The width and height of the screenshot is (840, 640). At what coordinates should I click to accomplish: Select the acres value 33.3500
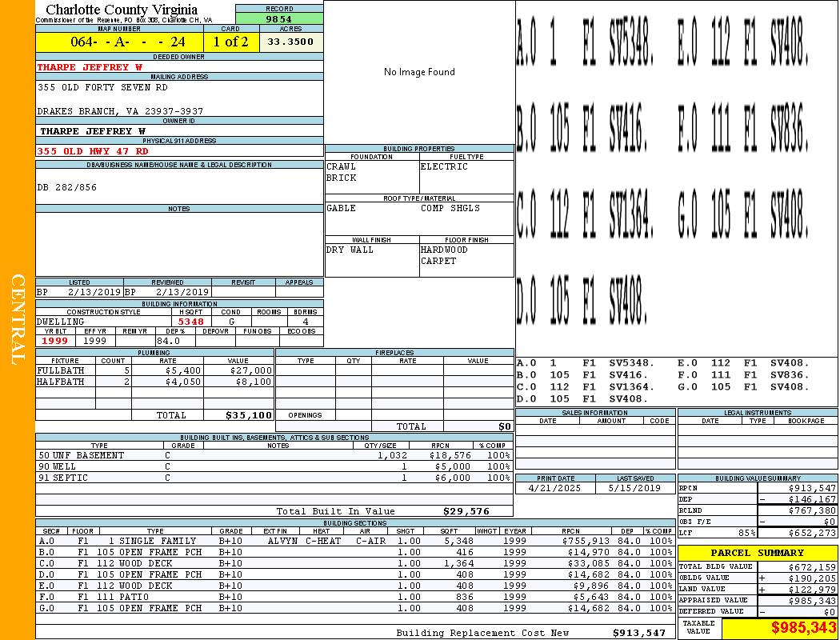290,42
